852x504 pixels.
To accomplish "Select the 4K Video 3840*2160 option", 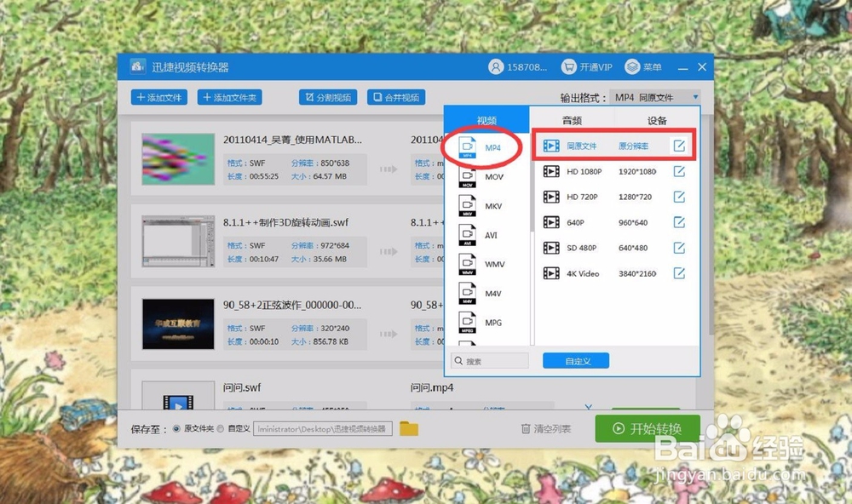I will tap(588, 273).
